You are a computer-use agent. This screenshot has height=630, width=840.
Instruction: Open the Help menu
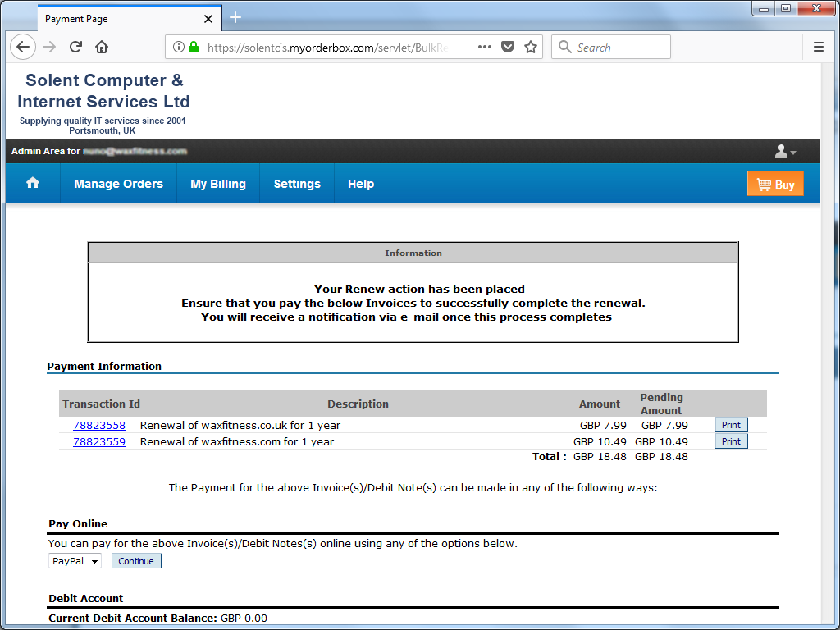pos(361,184)
